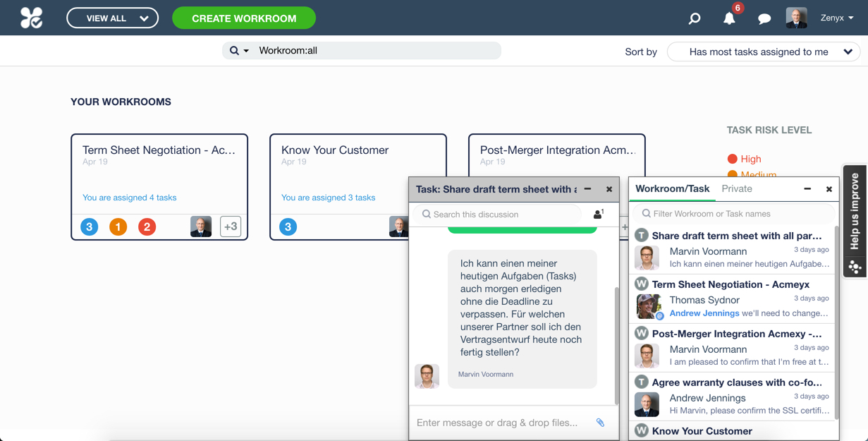Open notifications bell with 6 alerts
868x441 pixels.
pos(730,18)
